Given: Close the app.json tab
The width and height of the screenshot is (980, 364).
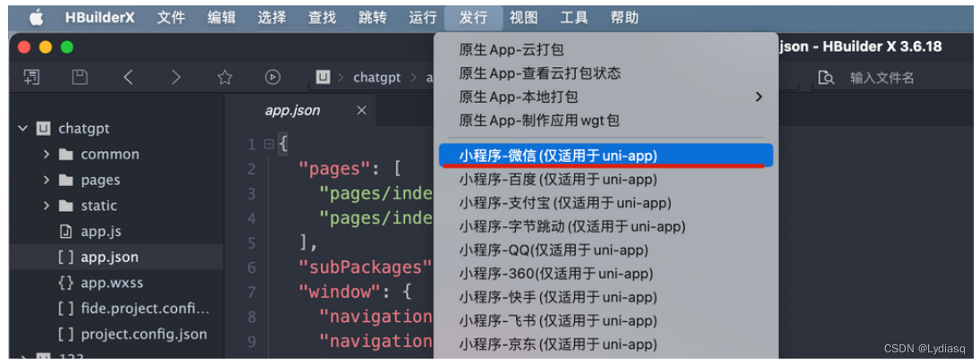Looking at the screenshot, I should tap(361, 111).
